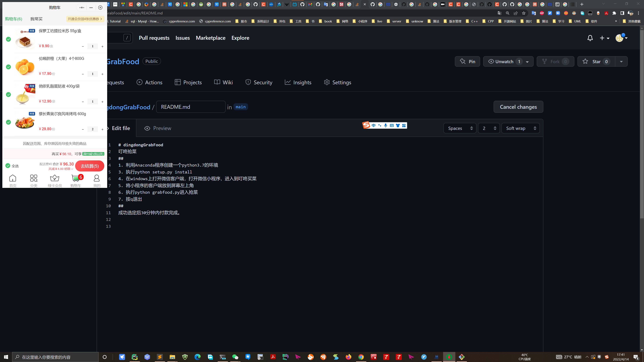Open the indent size 2 dropdown
This screenshot has width=644, height=362.
click(489, 128)
